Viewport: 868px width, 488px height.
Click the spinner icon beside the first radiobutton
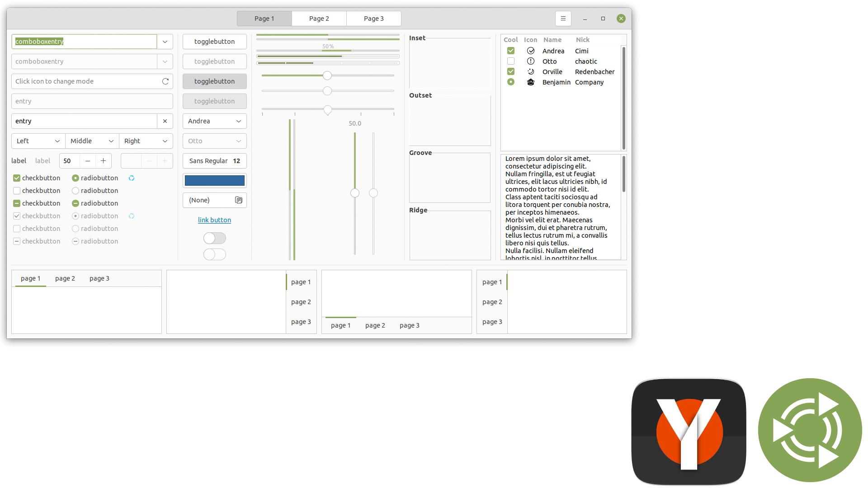click(132, 178)
